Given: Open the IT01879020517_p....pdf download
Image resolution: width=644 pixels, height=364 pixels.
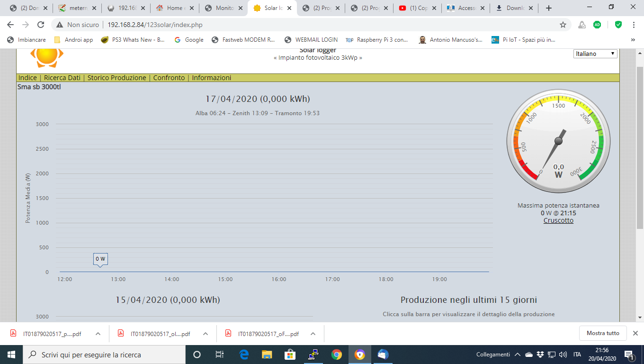Looking at the screenshot, I should pyautogui.click(x=46, y=334).
